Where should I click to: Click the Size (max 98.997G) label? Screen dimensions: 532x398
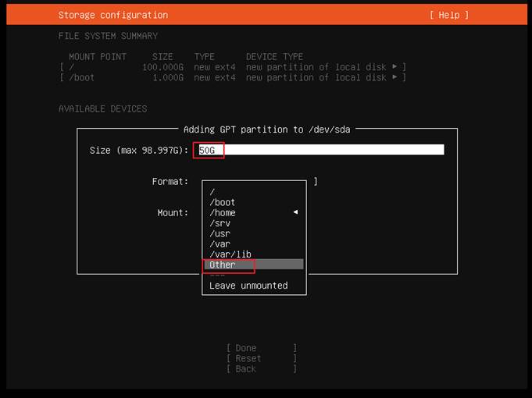tap(139, 150)
